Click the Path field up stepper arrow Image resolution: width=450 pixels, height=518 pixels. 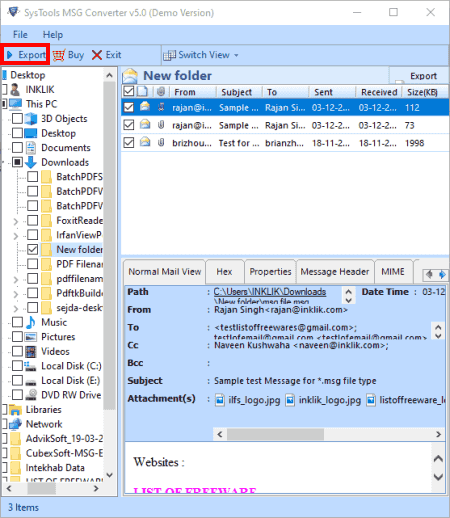click(348, 292)
